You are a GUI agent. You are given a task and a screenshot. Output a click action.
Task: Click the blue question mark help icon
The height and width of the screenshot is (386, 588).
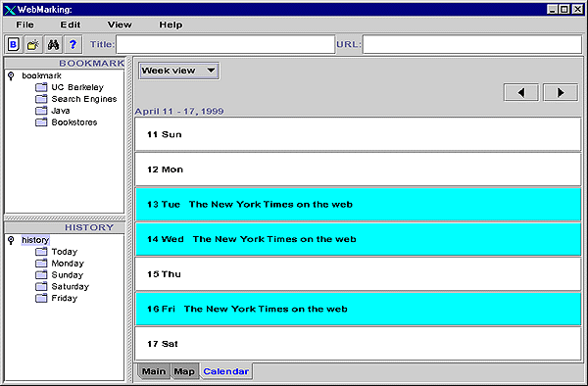[x=73, y=45]
